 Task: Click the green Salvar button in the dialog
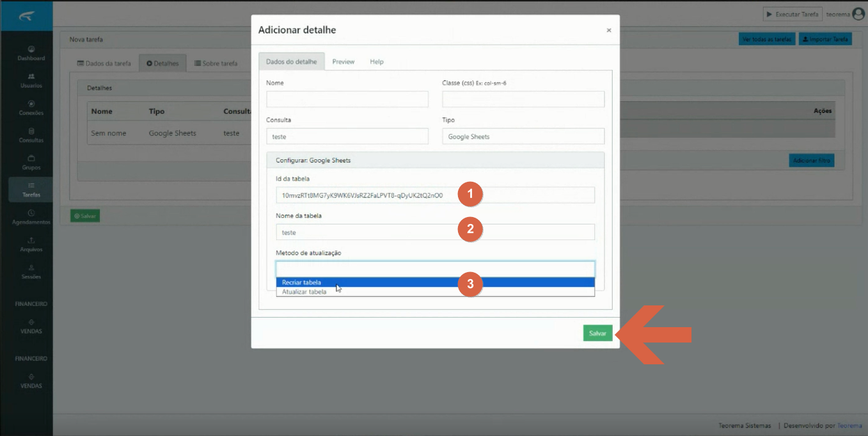tap(597, 334)
